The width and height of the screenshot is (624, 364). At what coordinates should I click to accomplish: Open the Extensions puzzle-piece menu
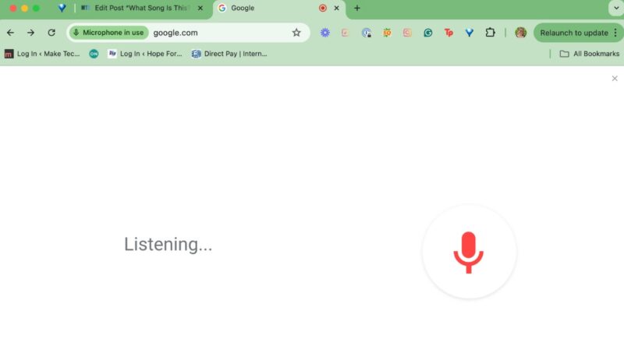coord(491,33)
